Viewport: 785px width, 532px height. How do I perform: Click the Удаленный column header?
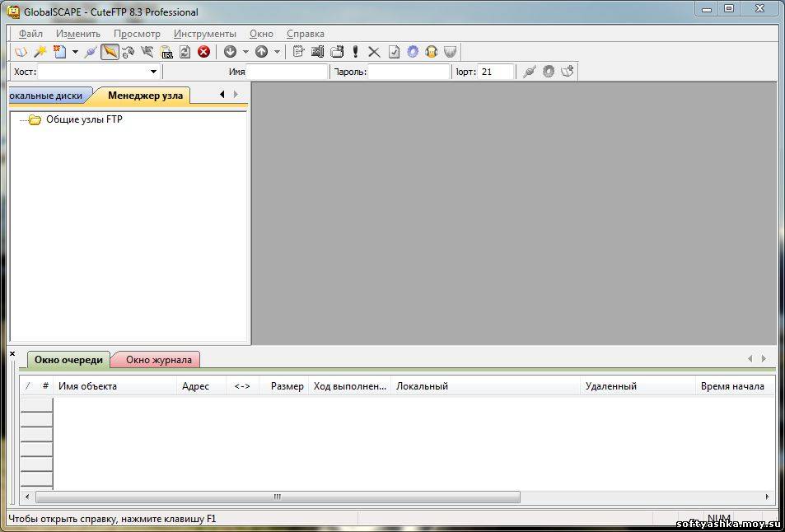pyautogui.click(x=638, y=386)
